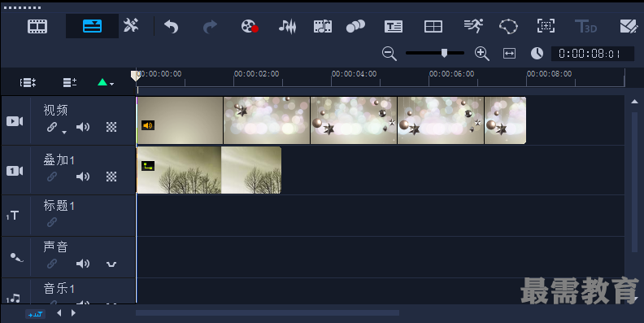Mute the 叠加1 overlay track
The height and width of the screenshot is (323, 644).
83,177
